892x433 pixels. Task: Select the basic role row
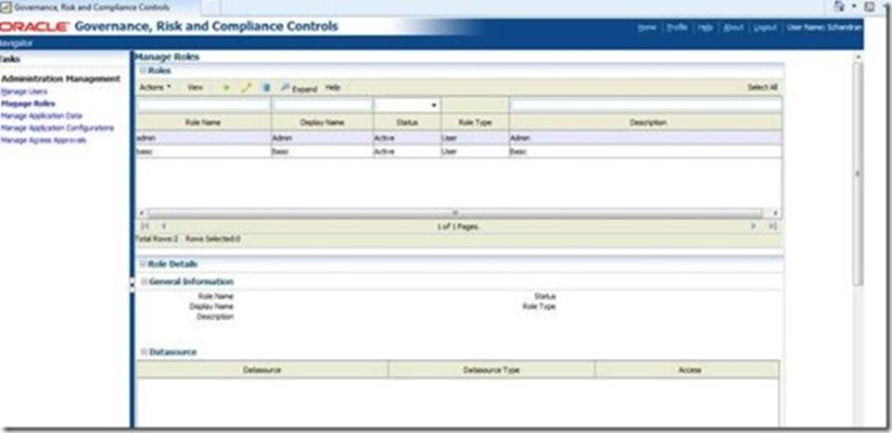coord(459,152)
